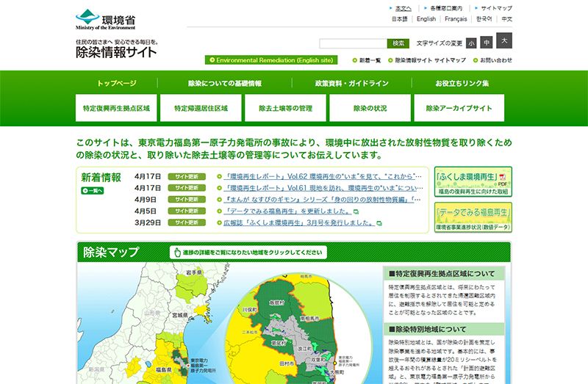
Task: Open 除染アーカイブサイト tab
Action: tap(459, 108)
